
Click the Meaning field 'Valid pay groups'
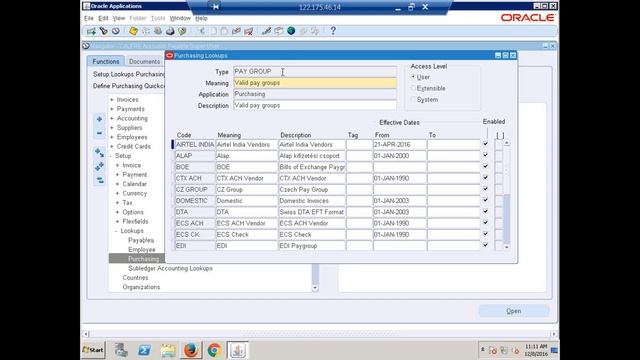click(x=315, y=83)
